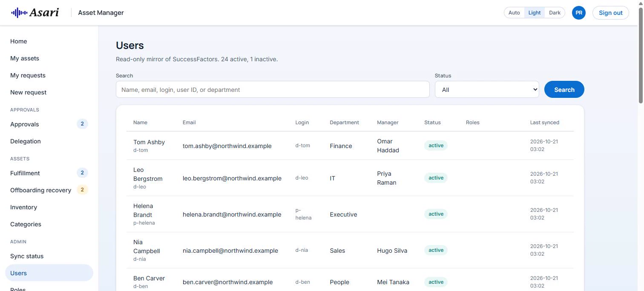This screenshot has height=291, width=644.
Task: Click Mei Tanaka manager cell
Action: point(393,282)
